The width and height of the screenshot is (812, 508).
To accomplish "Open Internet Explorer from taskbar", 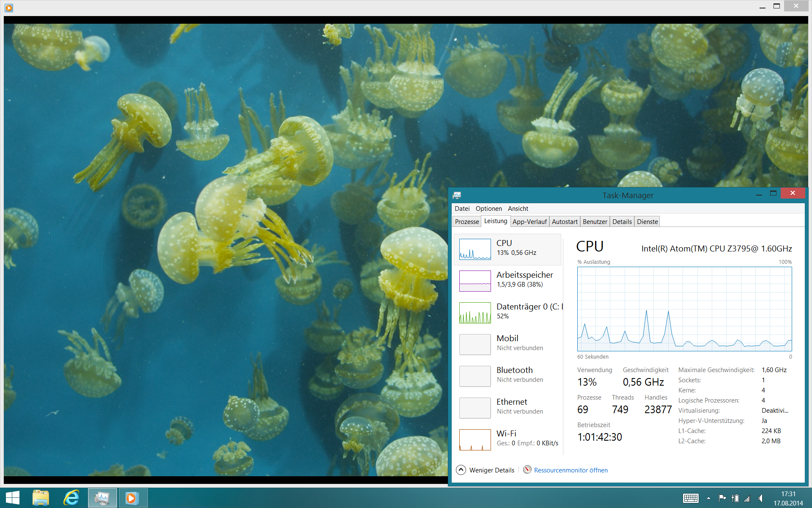I will (71, 498).
